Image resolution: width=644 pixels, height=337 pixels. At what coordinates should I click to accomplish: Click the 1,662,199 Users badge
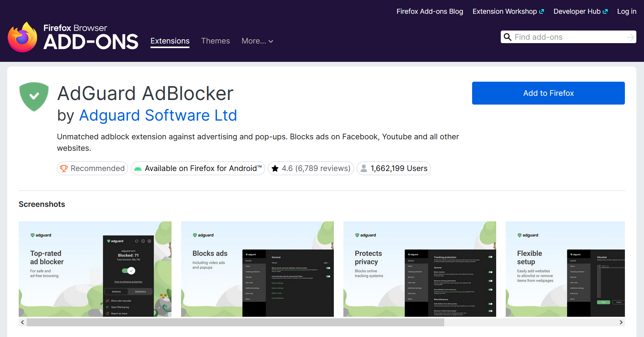pos(394,168)
